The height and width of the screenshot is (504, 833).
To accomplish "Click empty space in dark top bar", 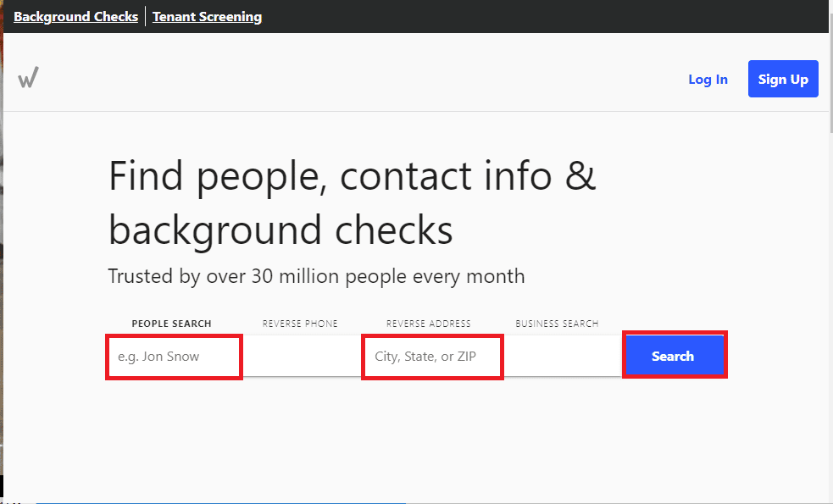I will [531, 16].
